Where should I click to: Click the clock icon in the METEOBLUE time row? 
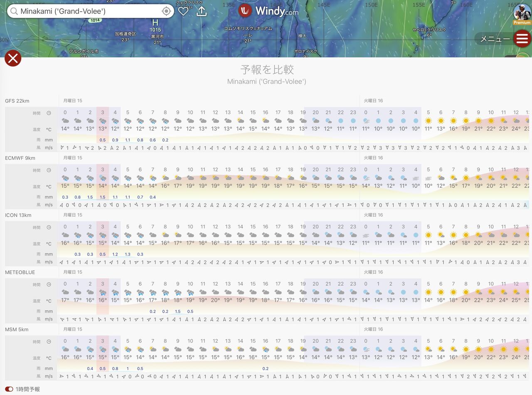click(49, 285)
